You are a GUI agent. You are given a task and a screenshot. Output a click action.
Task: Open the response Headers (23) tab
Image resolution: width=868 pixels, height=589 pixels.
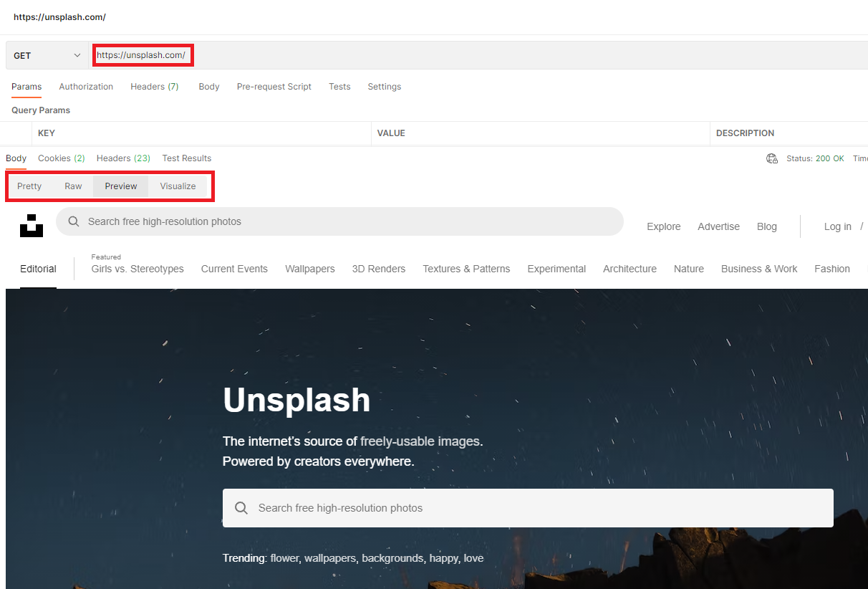point(123,158)
